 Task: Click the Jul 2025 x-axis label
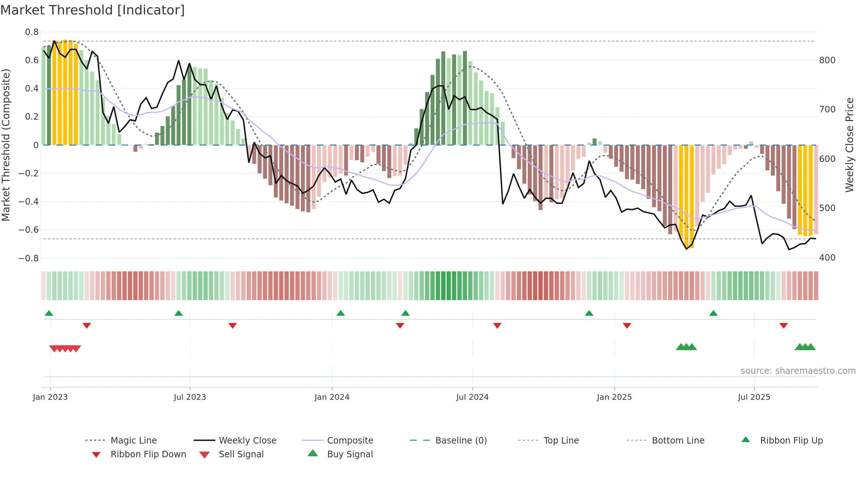(754, 397)
